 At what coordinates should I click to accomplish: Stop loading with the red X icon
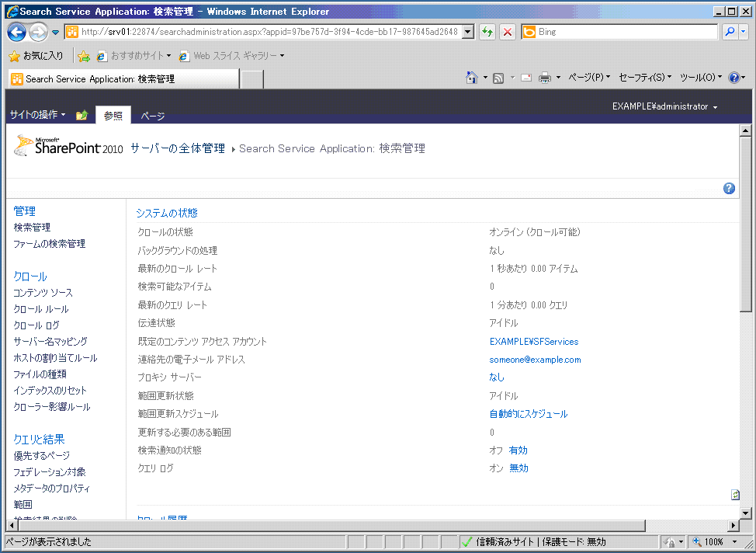click(x=507, y=32)
